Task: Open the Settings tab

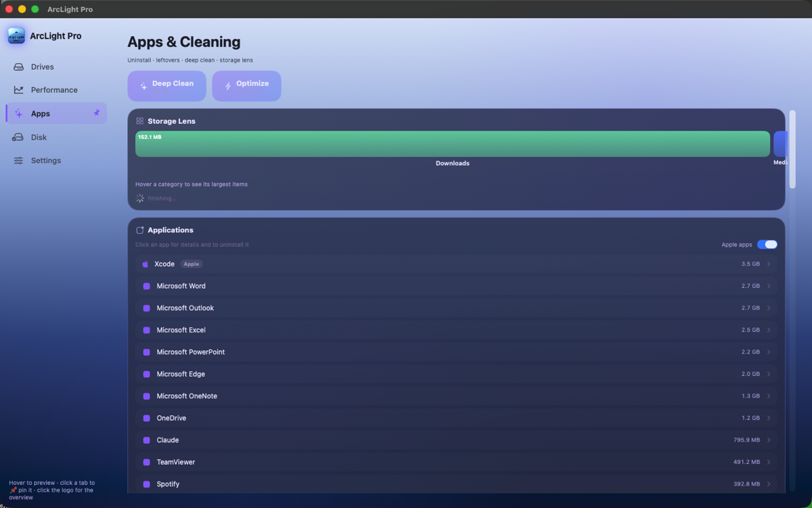Action: 56,161
